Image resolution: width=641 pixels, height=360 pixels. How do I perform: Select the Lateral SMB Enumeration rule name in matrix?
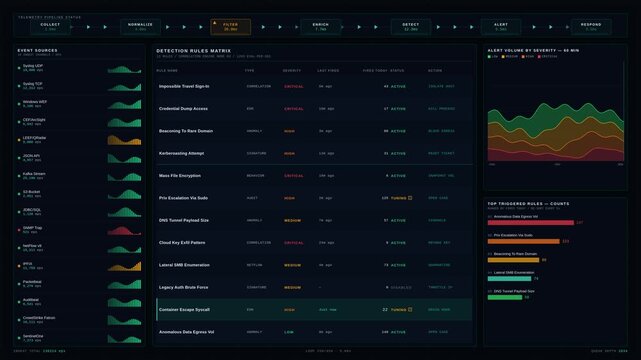coord(184,265)
